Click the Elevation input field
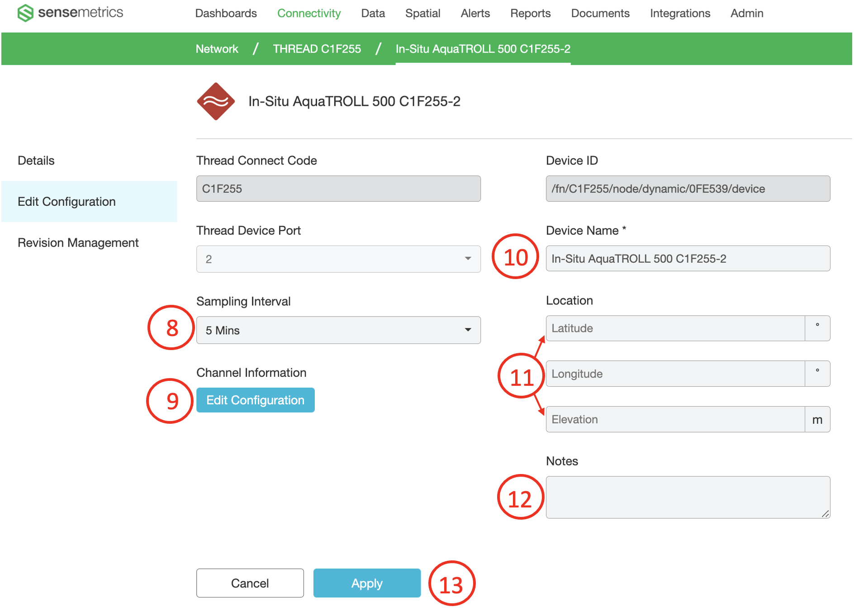The width and height of the screenshot is (854, 616). click(675, 419)
